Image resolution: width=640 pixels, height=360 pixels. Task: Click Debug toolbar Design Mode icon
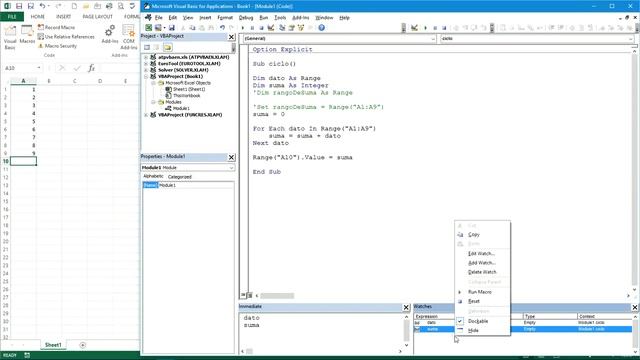pyautogui.click(x=414, y=28)
